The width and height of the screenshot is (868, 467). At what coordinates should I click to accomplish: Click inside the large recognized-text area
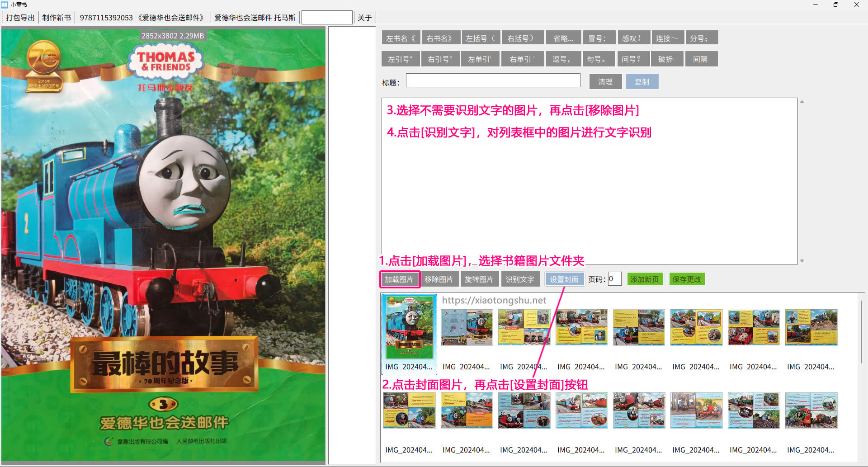(x=590, y=181)
